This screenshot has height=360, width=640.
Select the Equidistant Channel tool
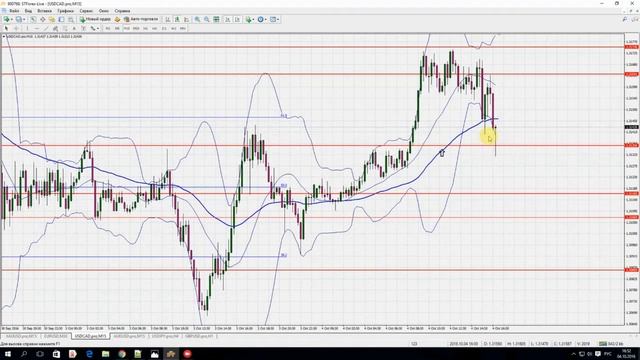point(55,29)
